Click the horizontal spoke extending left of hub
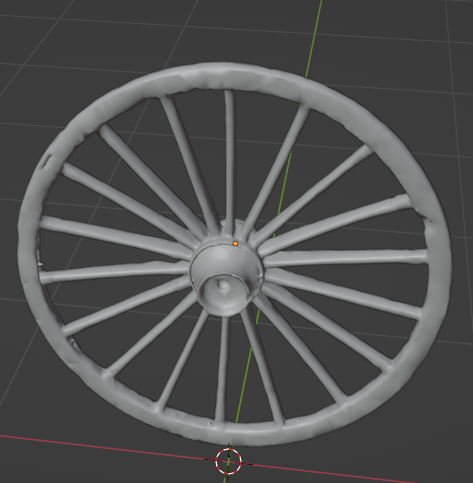The width and height of the screenshot is (473, 483). [x=114, y=273]
